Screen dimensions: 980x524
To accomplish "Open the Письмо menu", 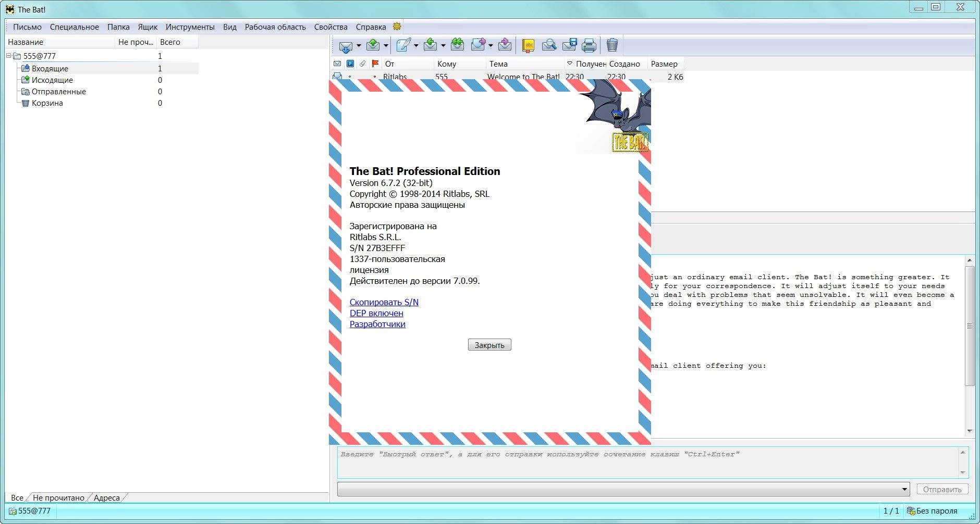I will pyautogui.click(x=27, y=27).
